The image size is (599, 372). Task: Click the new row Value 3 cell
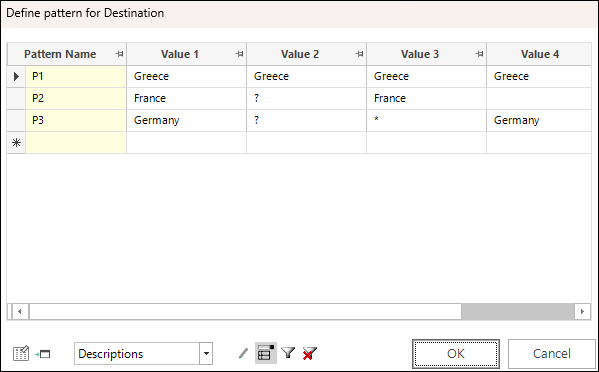click(427, 143)
